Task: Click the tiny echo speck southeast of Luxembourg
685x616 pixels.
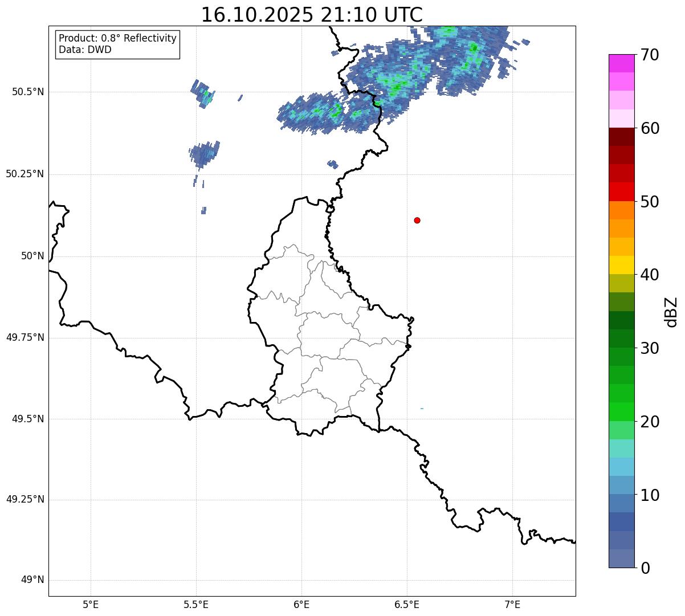Action: pyautogui.click(x=422, y=409)
